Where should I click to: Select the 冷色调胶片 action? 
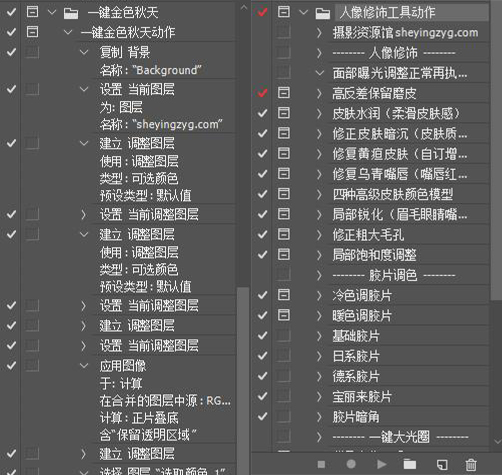[362, 296]
